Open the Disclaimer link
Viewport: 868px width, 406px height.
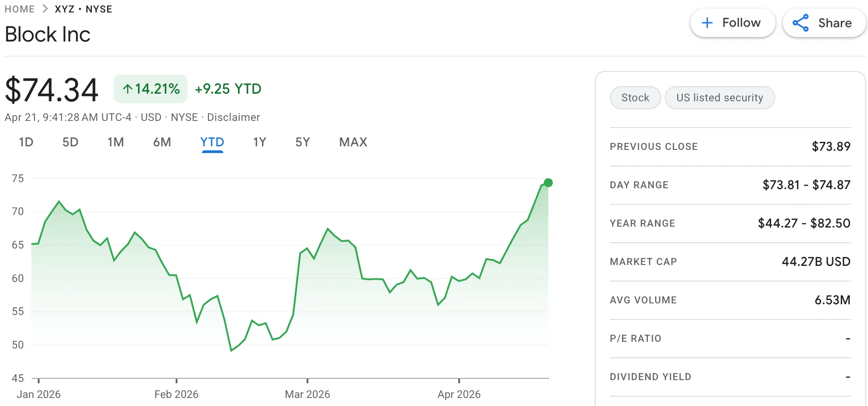(234, 117)
